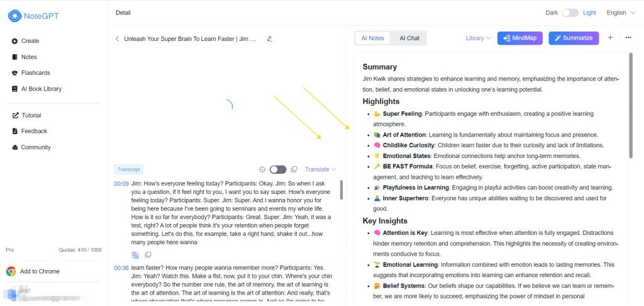644x306 pixels.
Task: Open the three-dots more options menu
Action: (x=628, y=38)
